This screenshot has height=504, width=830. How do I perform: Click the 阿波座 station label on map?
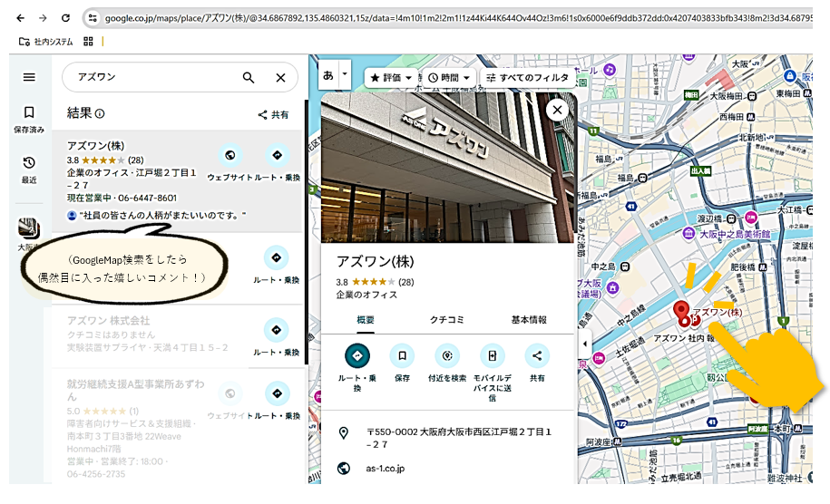(x=598, y=442)
